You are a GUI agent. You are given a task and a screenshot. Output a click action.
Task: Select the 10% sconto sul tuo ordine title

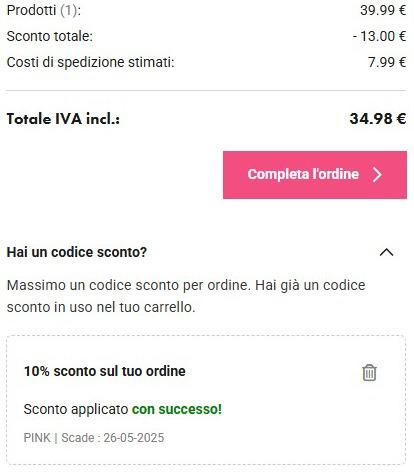(x=105, y=371)
